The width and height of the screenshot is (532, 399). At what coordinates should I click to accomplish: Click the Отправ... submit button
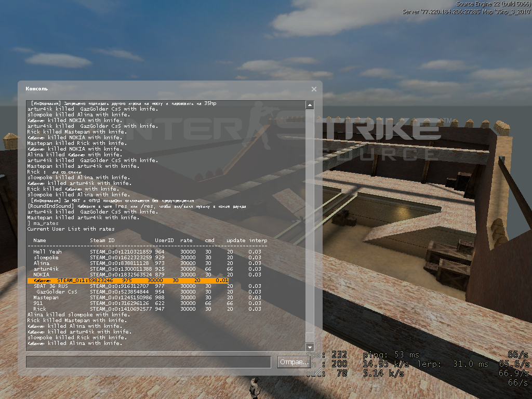(x=293, y=362)
